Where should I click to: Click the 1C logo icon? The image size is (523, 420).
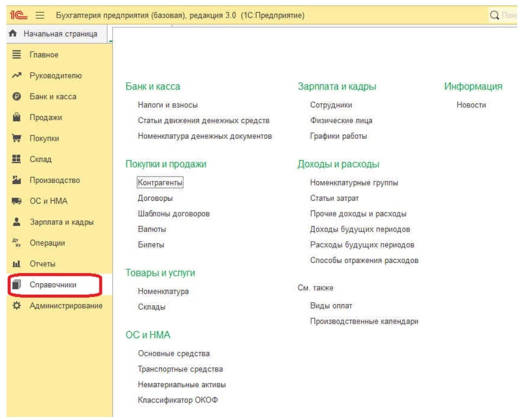pyautogui.click(x=18, y=15)
